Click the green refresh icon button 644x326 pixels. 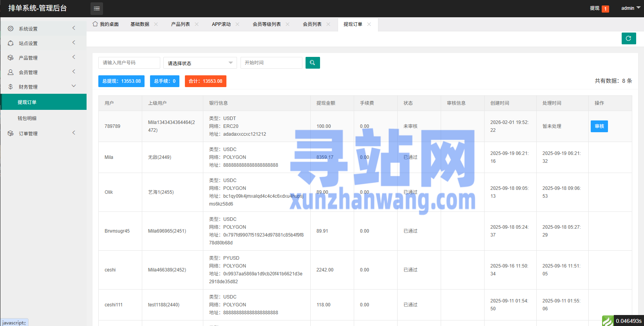(x=628, y=38)
